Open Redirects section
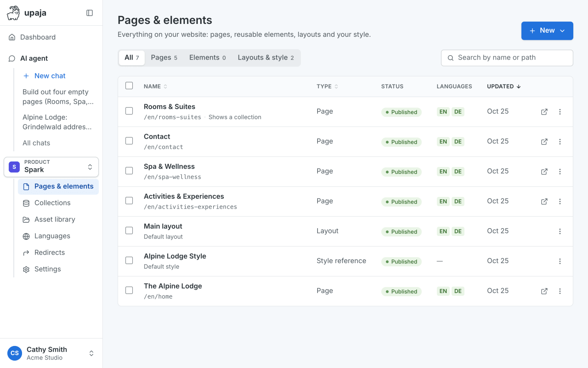 point(58,252)
